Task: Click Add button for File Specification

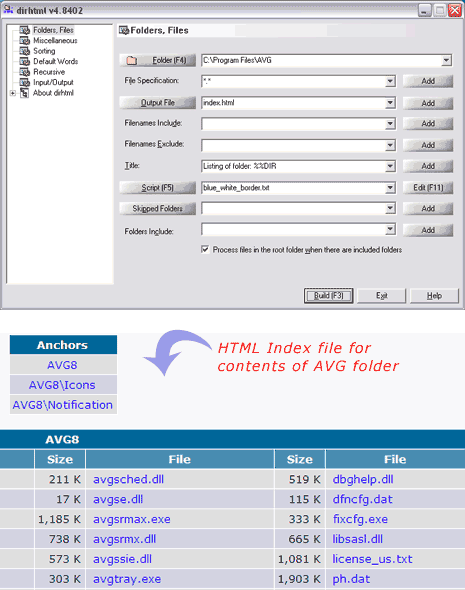Action: point(428,81)
